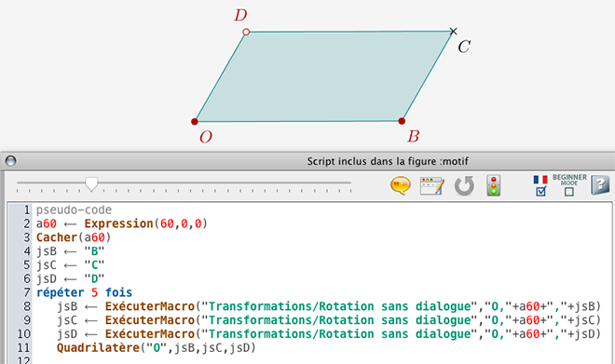
Task: Click the traffic light run icon
Action: [x=494, y=185]
